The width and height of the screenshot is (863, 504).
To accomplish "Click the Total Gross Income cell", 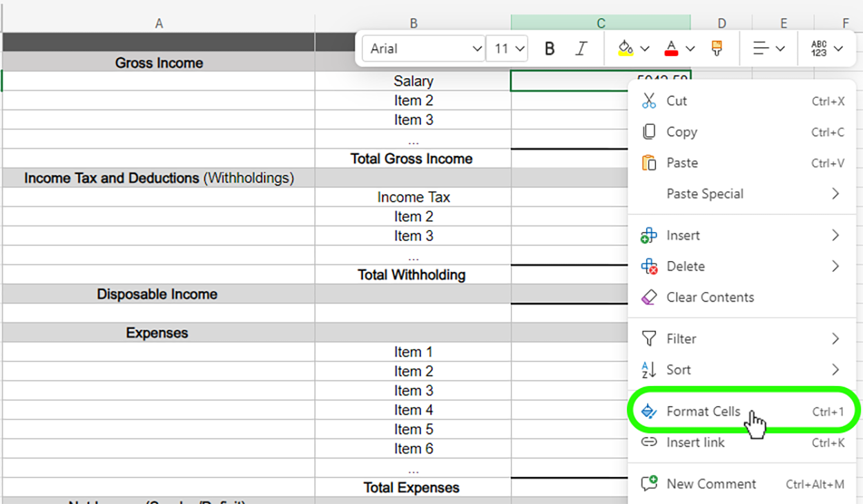I will click(x=414, y=159).
